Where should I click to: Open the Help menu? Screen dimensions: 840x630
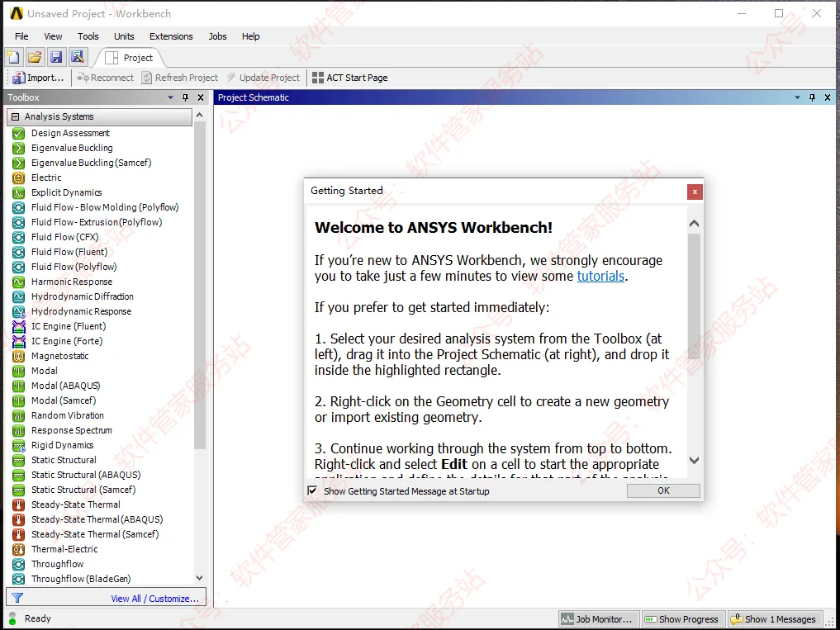[251, 36]
